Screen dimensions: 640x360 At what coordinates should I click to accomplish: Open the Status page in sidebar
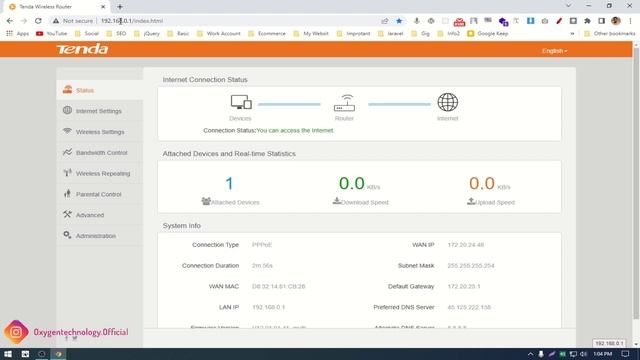100,90
